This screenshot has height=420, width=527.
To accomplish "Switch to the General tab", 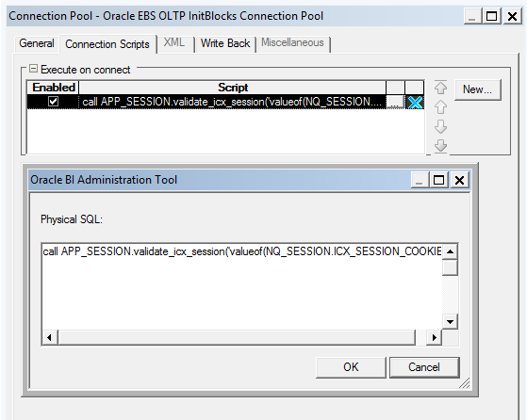I will coord(37,43).
